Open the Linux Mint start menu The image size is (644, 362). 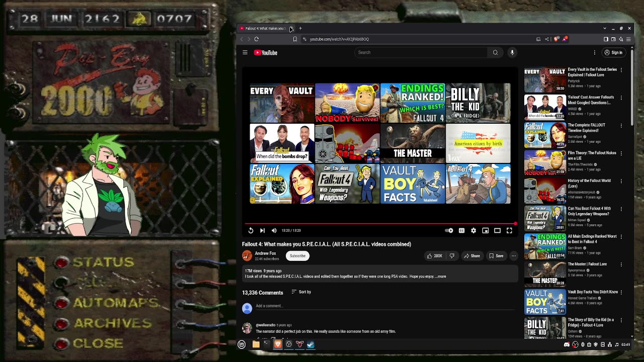[242, 344]
